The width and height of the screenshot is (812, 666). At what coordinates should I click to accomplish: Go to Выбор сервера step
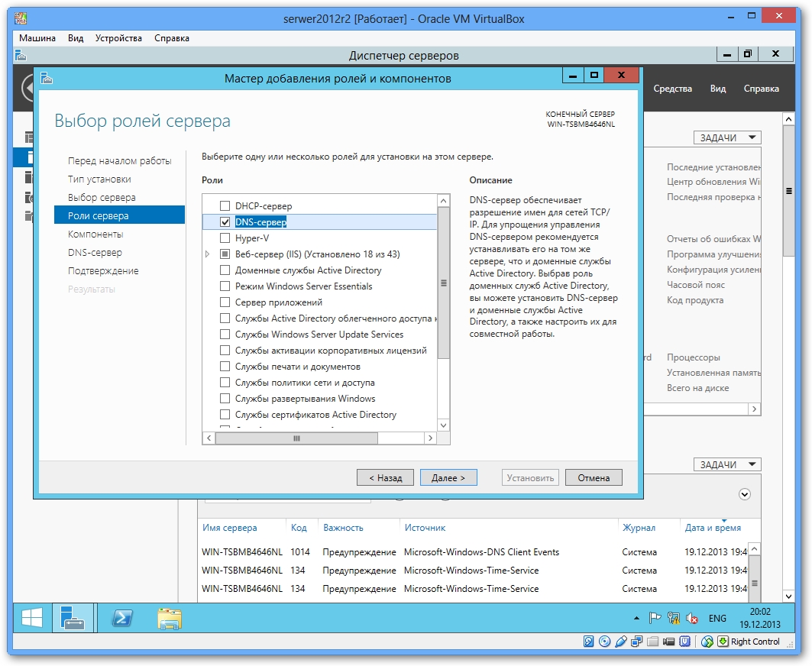coord(102,197)
